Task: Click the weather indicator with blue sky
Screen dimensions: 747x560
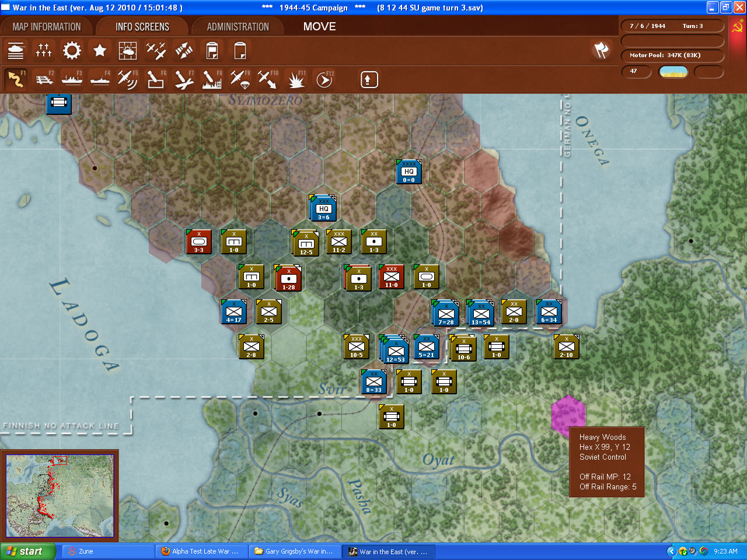Action: click(x=673, y=72)
